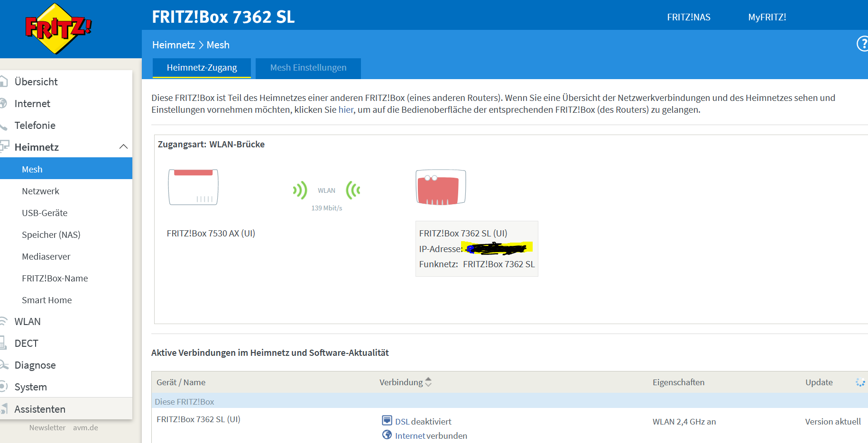Switch to Mesh Einstellungen tab
The height and width of the screenshot is (443, 868).
[x=308, y=68]
